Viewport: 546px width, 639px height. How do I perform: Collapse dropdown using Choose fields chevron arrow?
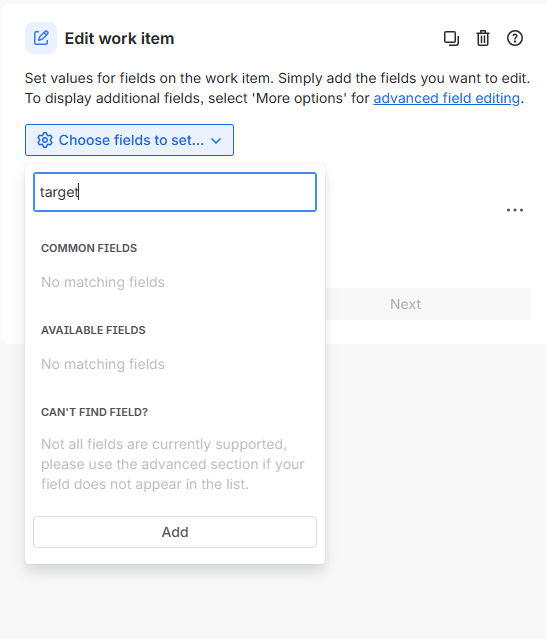pos(216,141)
